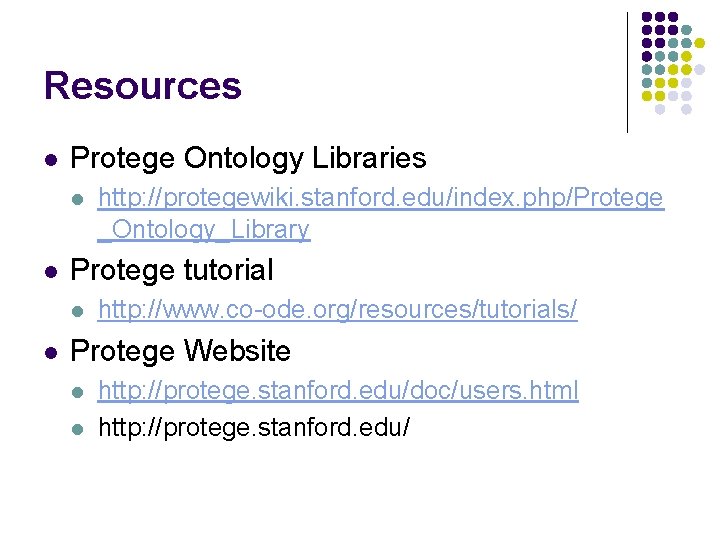720x540 pixels.
Task: Click bullet beside "Protege Website"
Action: point(51,352)
